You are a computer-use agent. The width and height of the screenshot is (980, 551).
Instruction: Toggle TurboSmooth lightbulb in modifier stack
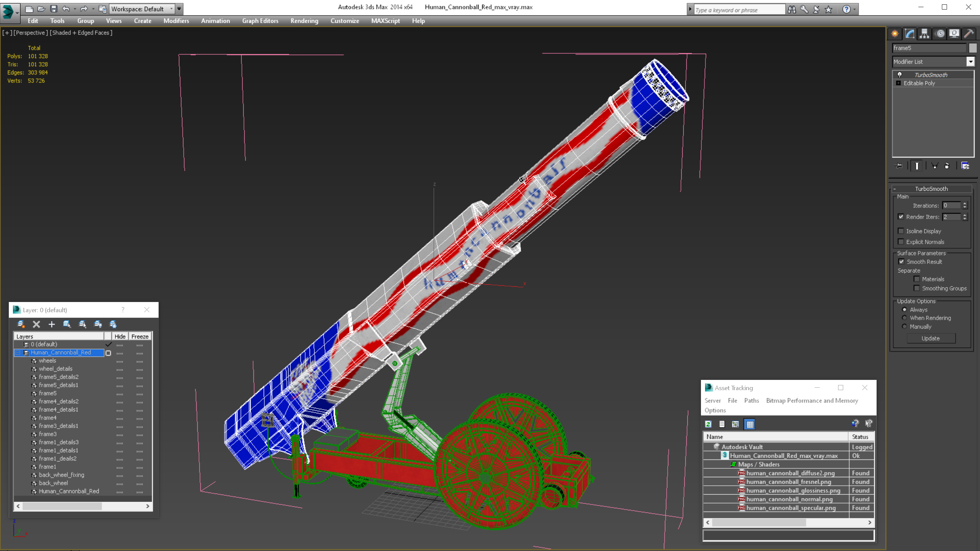click(x=900, y=75)
